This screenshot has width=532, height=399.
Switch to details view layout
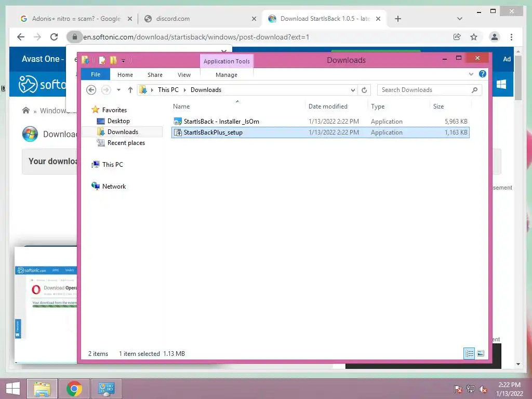point(469,353)
